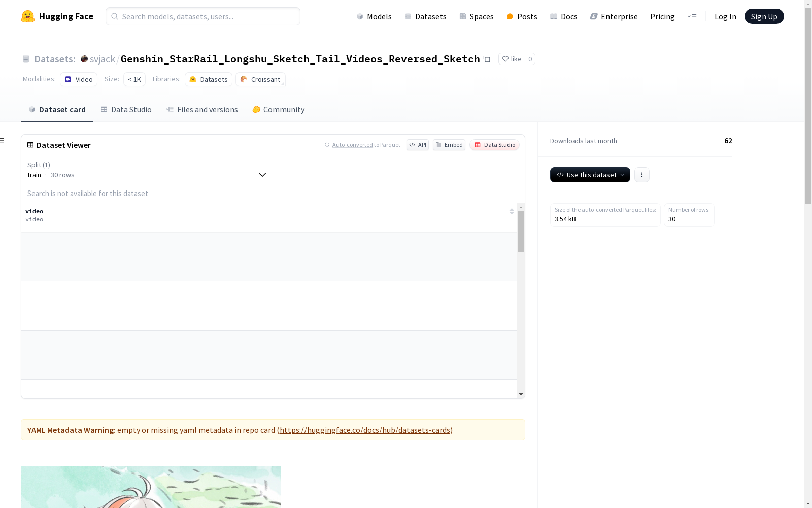
Task: Open the Enterprise page
Action: pyautogui.click(x=614, y=16)
